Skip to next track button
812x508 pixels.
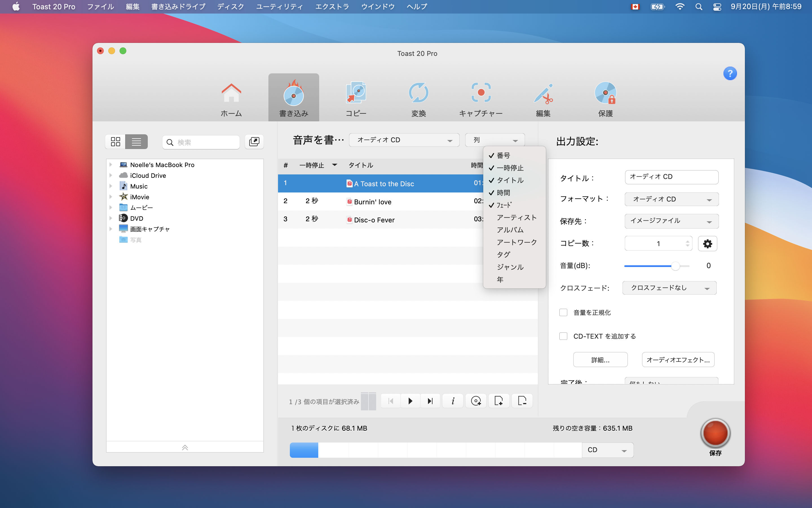(x=430, y=401)
